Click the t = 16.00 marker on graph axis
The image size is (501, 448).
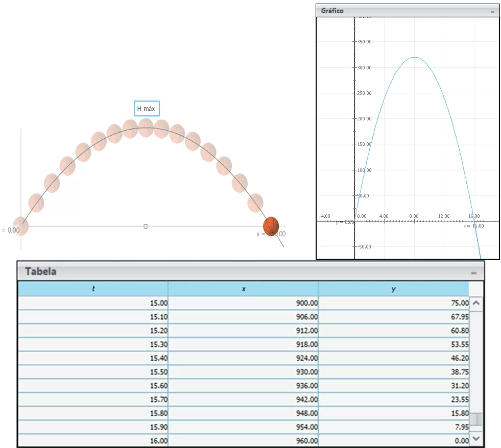pyautogui.click(x=474, y=226)
